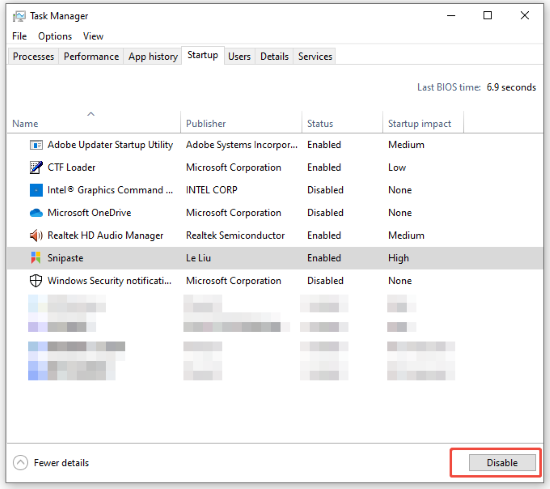Click Realtek's Enabled status cell

pos(324,235)
